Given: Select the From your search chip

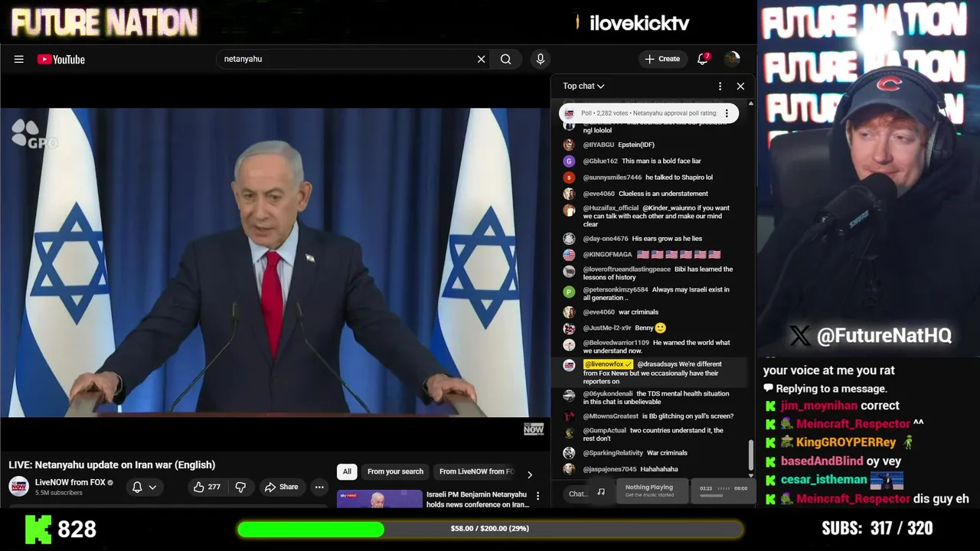Looking at the screenshot, I should [x=395, y=471].
